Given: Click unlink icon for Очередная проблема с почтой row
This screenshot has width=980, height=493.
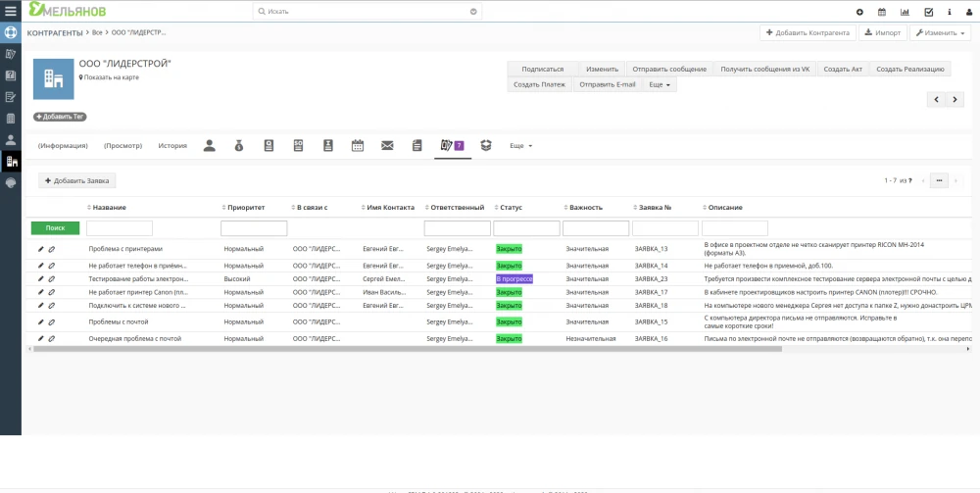Looking at the screenshot, I should pyautogui.click(x=51, y=338).
